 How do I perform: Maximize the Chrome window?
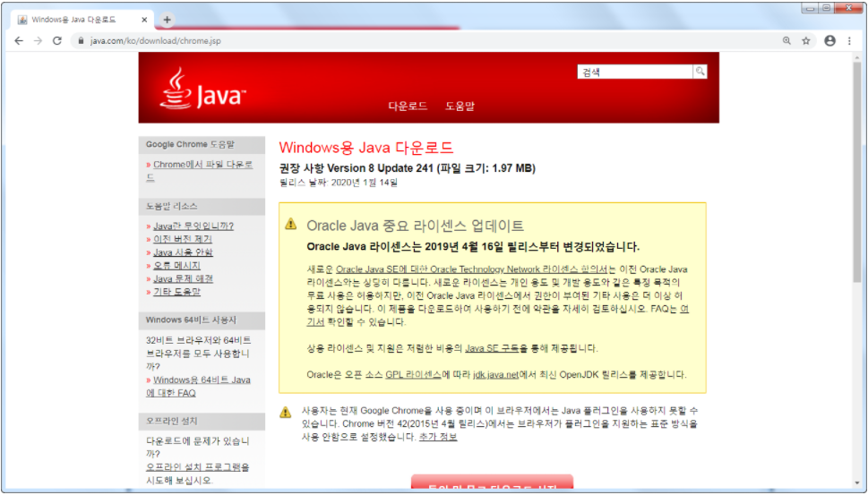[x=827, y=8]
